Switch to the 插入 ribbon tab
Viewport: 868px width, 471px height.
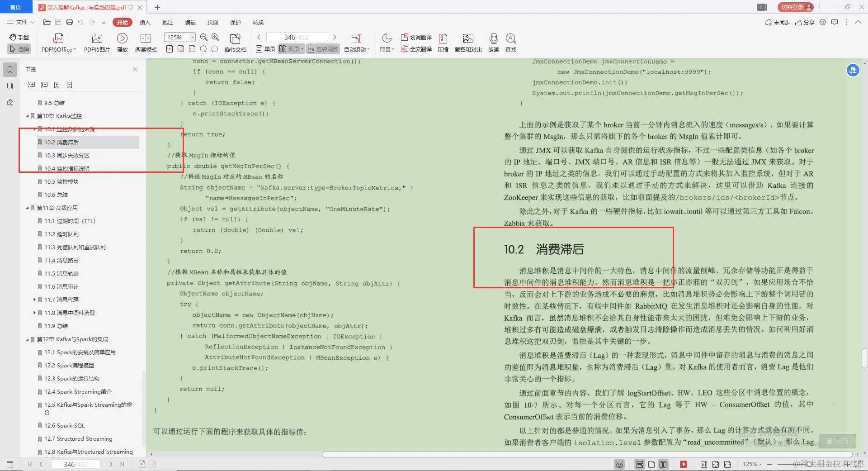[x=145, y=22]
